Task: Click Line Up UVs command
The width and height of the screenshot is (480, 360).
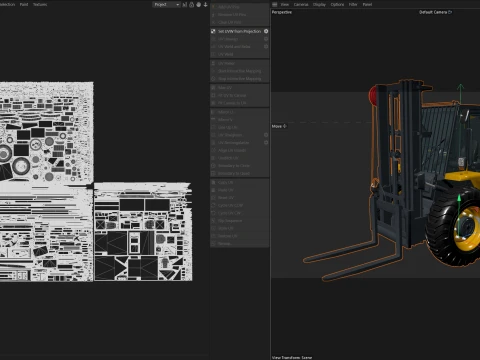Action: tap(240, 127)
